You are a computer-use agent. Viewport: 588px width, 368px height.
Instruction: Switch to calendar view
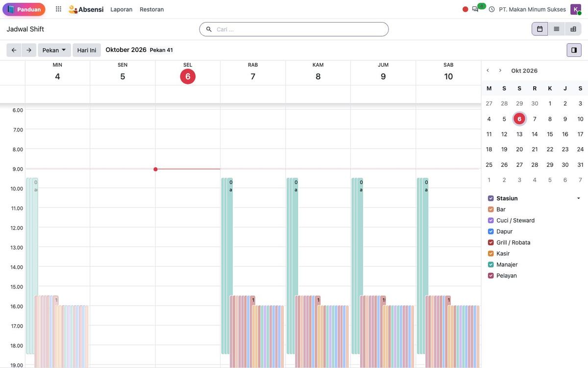coord(540,29)
